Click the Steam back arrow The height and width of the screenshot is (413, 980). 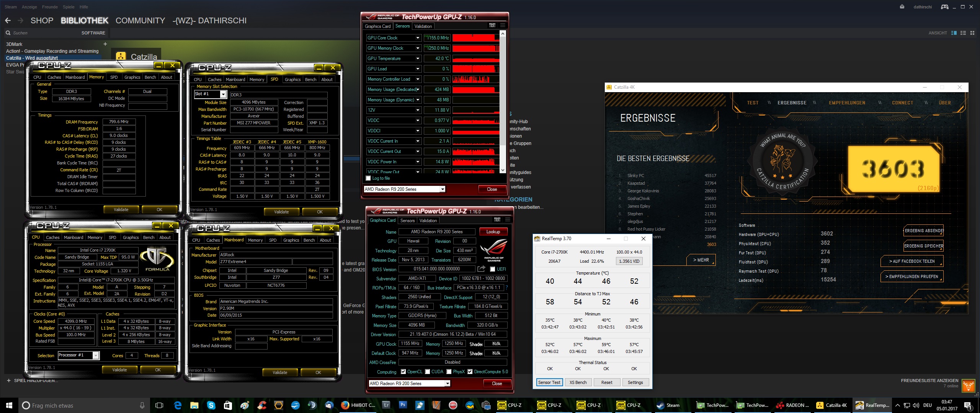[8, 21]
